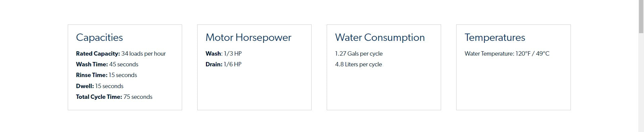
Task: Click the Drain 1/6 HP line
Action: [x=223, y=64]
